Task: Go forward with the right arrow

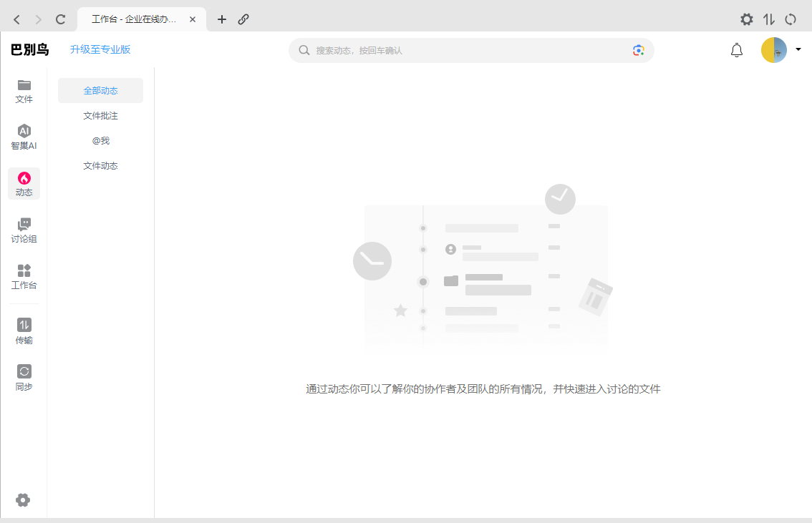Action: click(x=39, y=19)
